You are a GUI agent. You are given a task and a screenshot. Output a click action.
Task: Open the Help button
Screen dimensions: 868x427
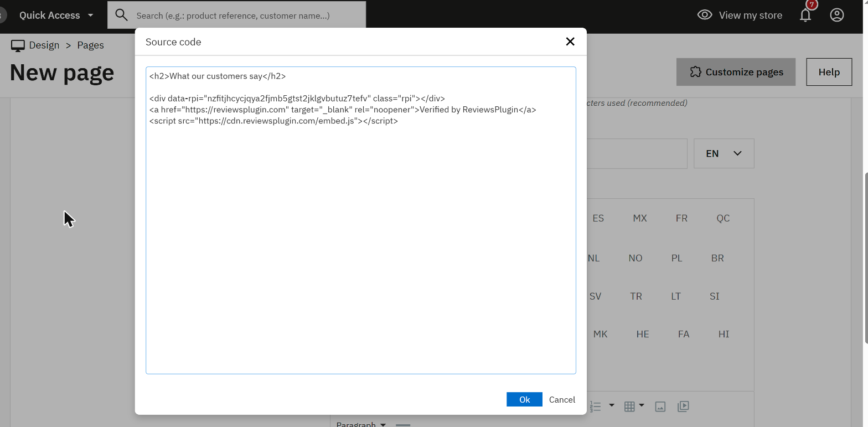click(829, 72)
